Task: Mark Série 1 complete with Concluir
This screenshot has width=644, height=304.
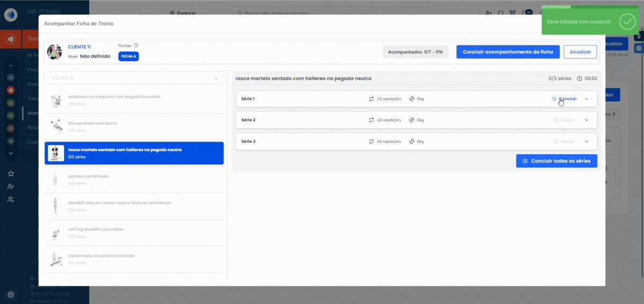Action: coord(565,99)
